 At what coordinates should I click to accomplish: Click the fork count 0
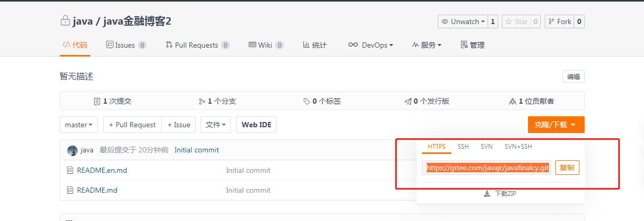[579, 21]
